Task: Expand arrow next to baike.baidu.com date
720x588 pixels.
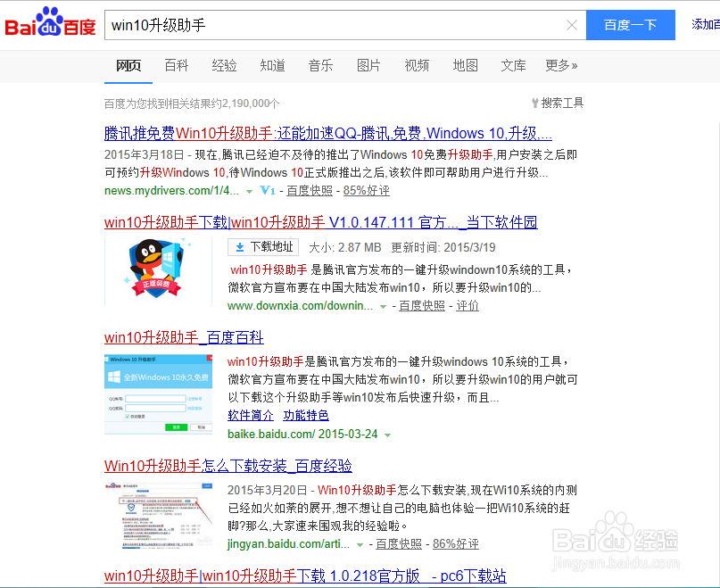Action: [387, 435]
